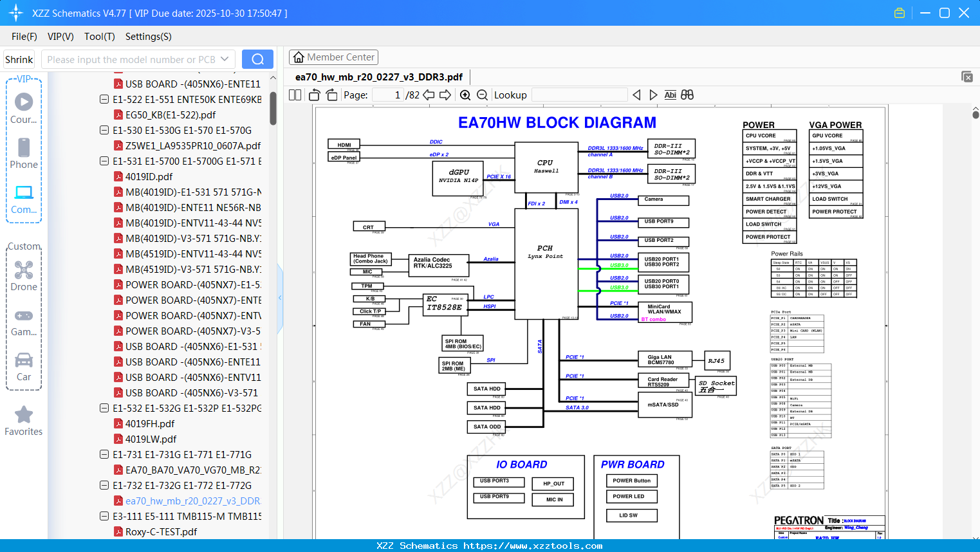Go to the previous PDF page

click(x=429, y=95)
